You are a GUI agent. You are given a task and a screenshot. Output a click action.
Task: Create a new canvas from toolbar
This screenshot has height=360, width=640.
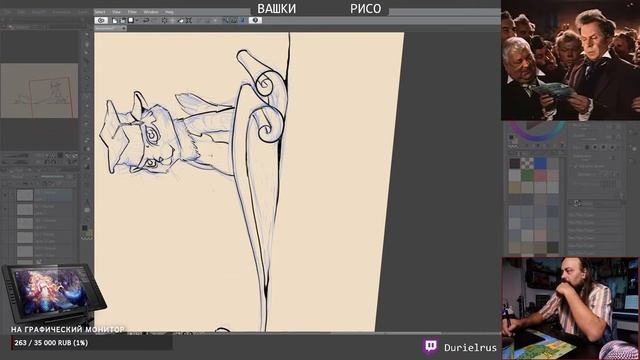point(115,20)
